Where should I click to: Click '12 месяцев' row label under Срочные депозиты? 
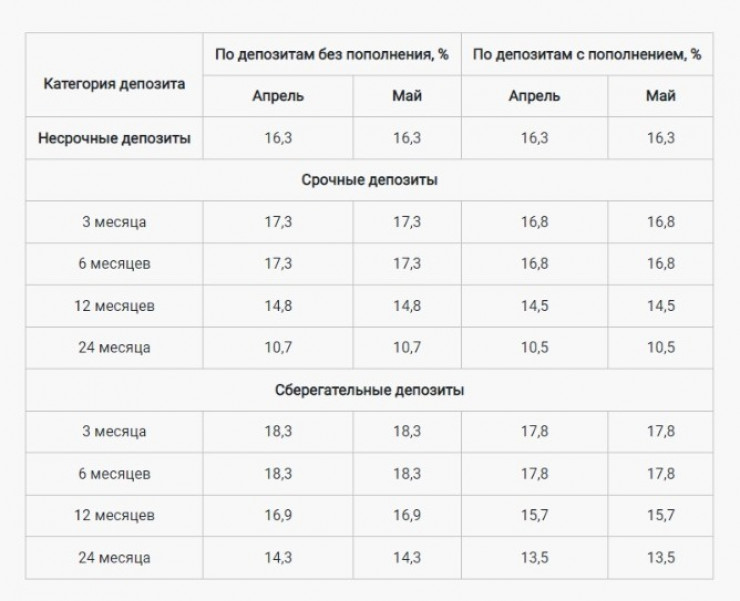tap(114, 306)
